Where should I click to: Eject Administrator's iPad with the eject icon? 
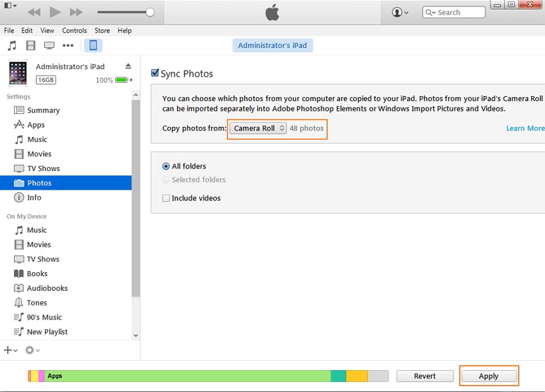tap(128, 66)
